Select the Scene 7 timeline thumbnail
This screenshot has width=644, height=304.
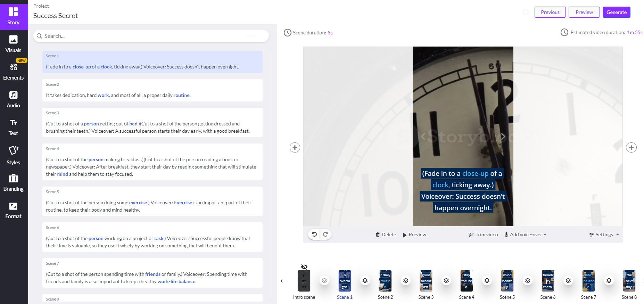coord(588,281)
